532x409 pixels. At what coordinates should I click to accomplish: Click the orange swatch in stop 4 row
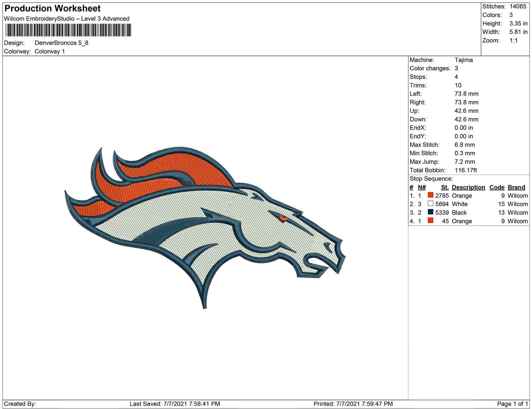pyautogui.click(x=430, y=221)
